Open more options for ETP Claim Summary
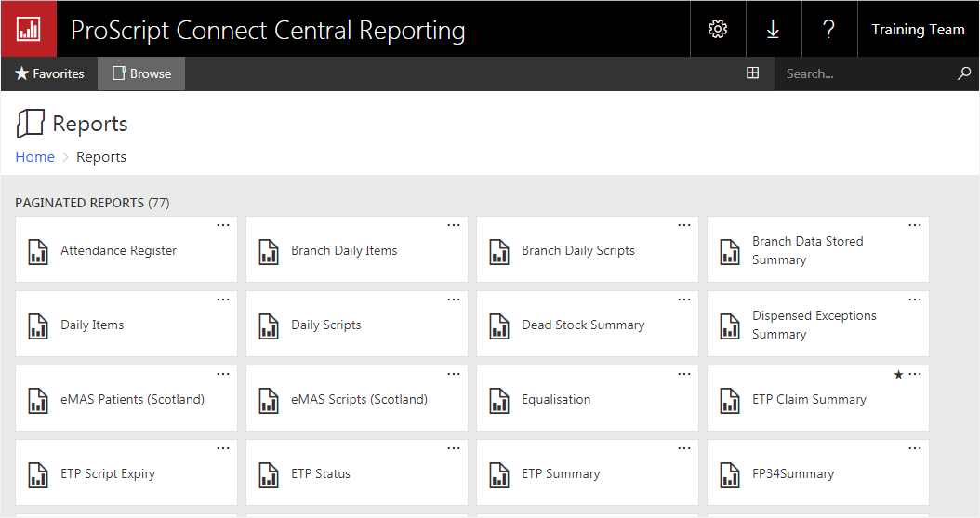Image resolution: width=980 pixels, height=518 pixels. [915, 374]
